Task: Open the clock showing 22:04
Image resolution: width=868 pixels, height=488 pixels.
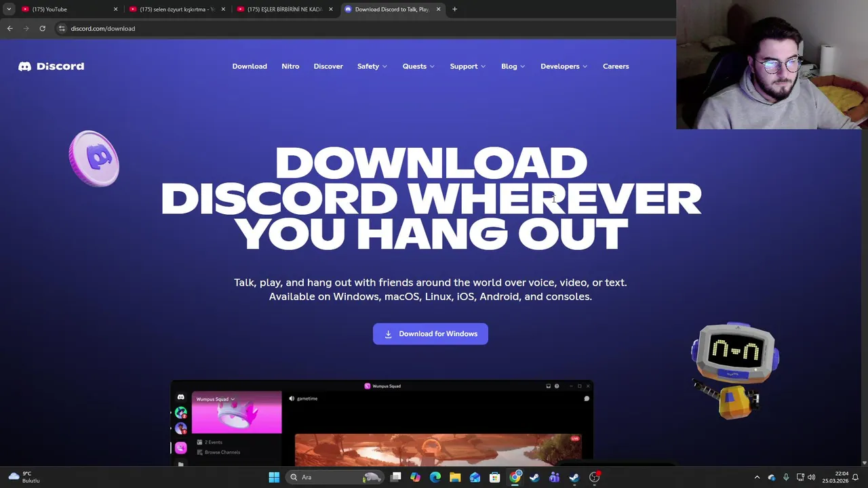Action: 836,477
